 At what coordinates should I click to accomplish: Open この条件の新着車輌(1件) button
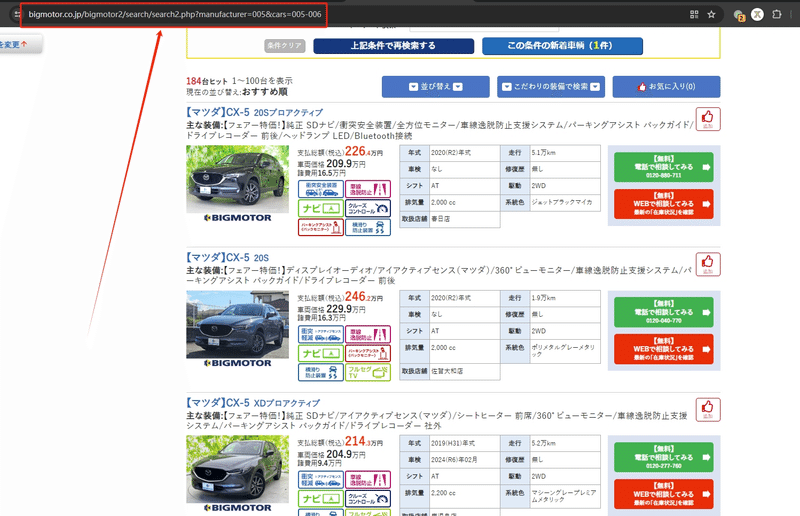562,46
